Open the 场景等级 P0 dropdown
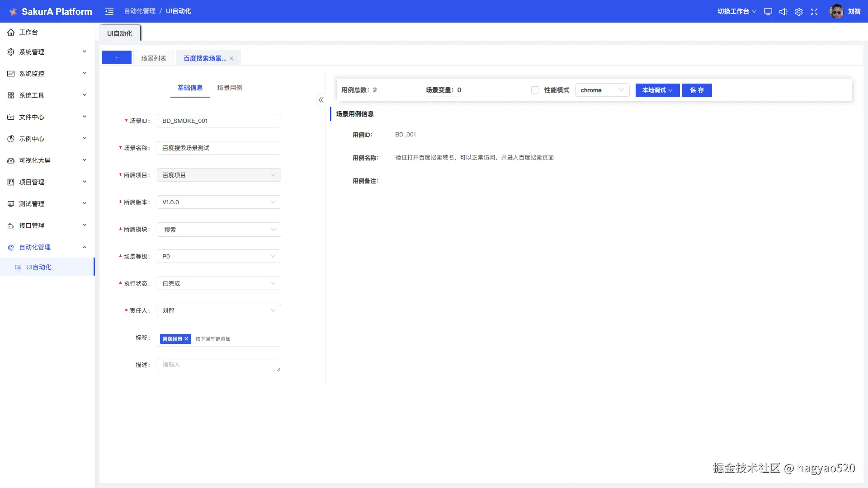This screenshot has height=488, width=868. coord(219,256)
